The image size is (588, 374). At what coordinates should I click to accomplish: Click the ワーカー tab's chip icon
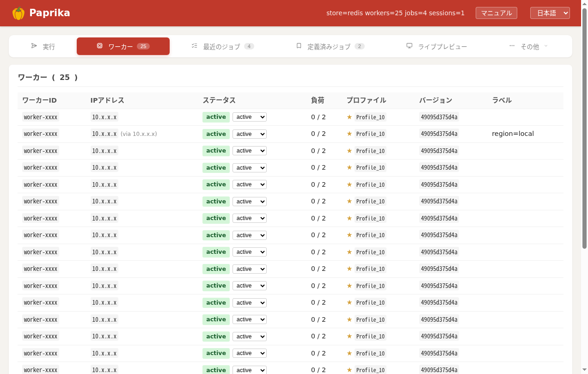coord(100,46)
